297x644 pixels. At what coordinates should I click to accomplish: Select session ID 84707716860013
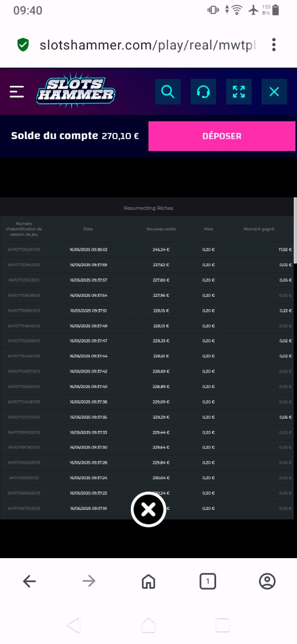pyautogui.click(x=24, y=311)
